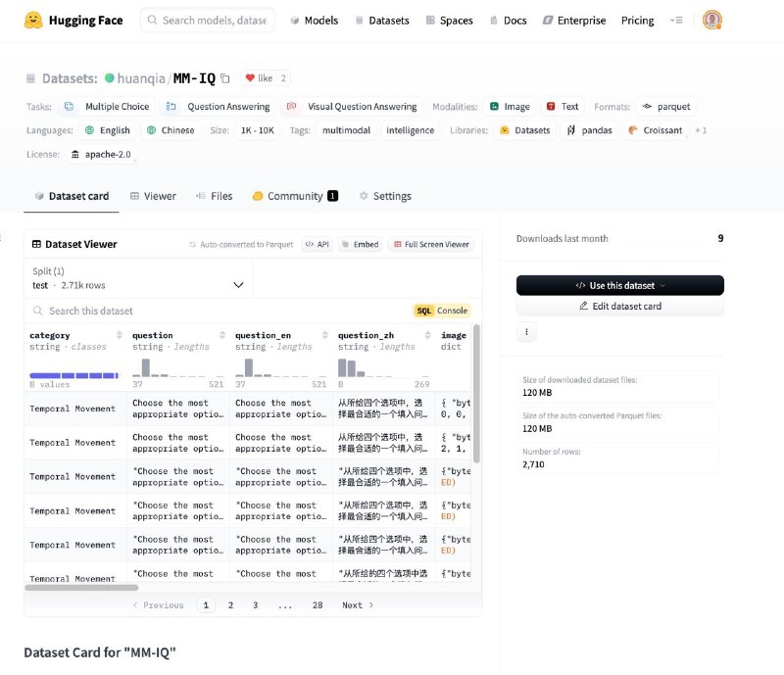This screenshot has height=675, width=784.
Task: Select the parquet format tag
Action: (666, 107)
